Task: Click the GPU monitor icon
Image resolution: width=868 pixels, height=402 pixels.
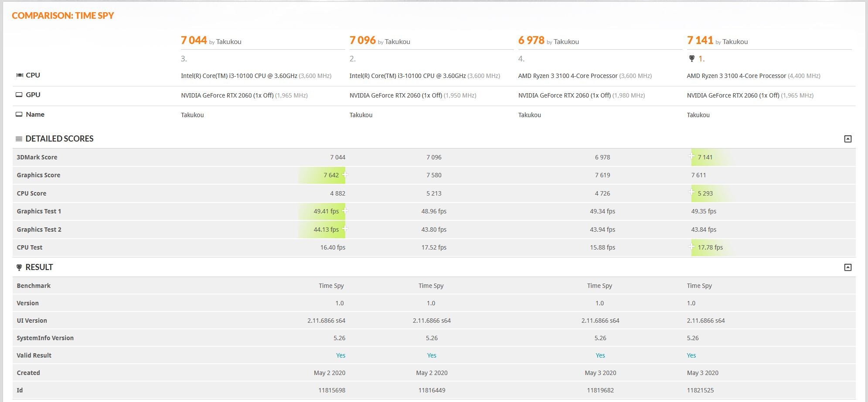Action: (19, 95)
